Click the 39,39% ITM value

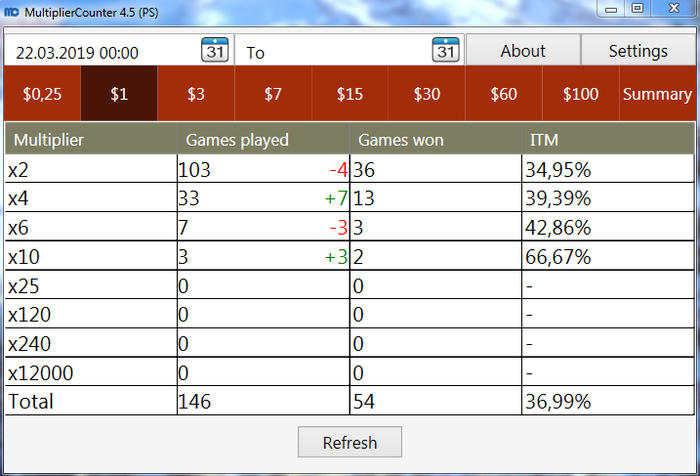(x=558, y=198)
